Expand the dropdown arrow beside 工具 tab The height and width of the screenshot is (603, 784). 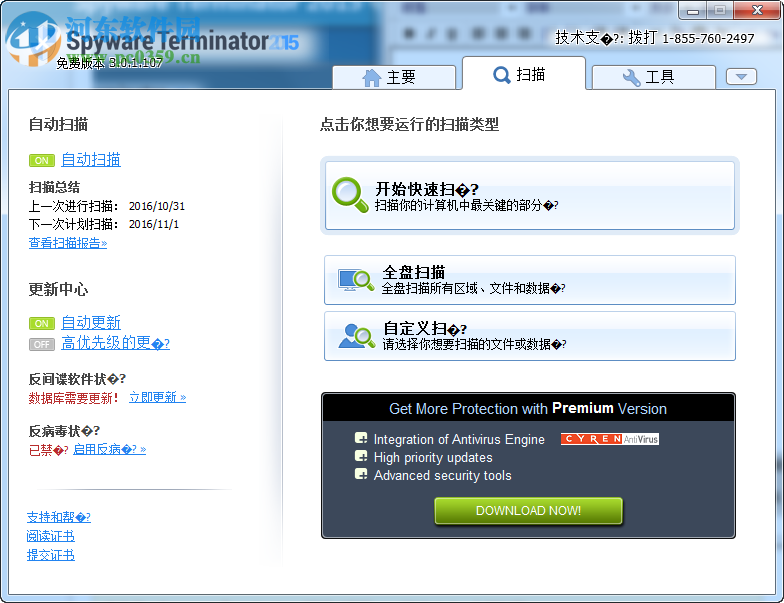742,76
